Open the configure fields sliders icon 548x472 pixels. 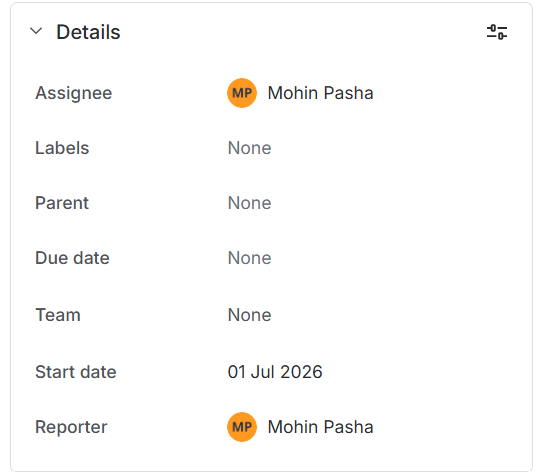pos(497,32)
